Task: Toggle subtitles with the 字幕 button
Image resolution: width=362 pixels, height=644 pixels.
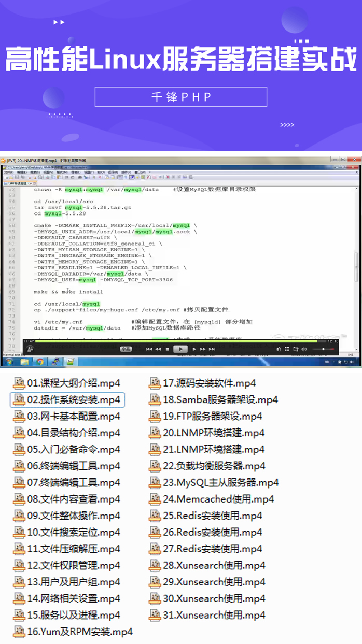Action: point(126,350)
